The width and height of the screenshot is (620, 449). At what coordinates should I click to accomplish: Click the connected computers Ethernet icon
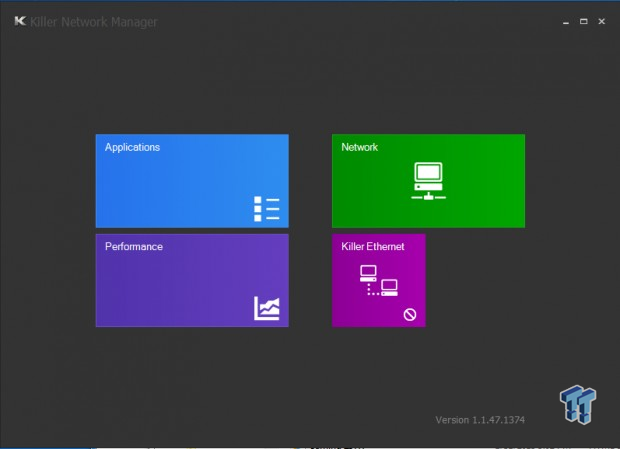(379, 281)
